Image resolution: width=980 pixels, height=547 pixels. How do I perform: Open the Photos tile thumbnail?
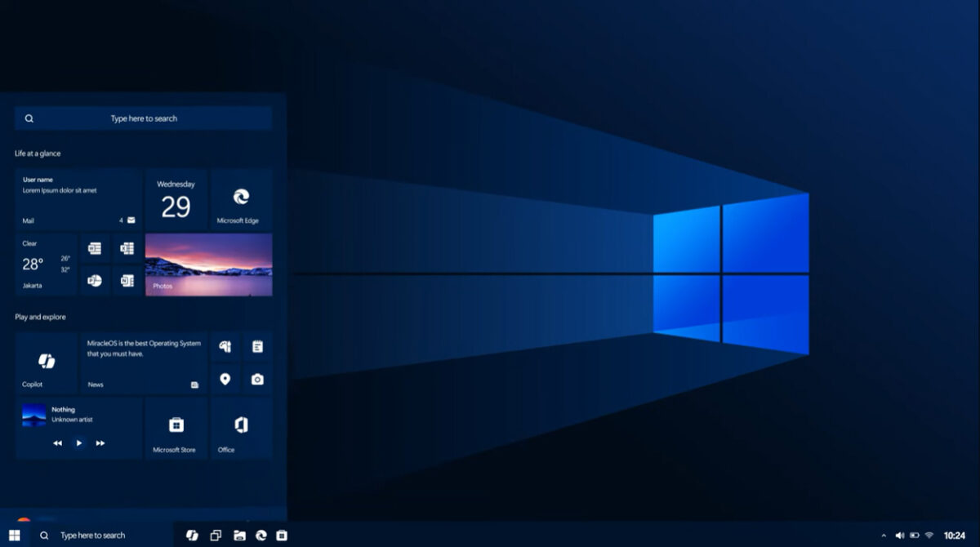[208, 263]
